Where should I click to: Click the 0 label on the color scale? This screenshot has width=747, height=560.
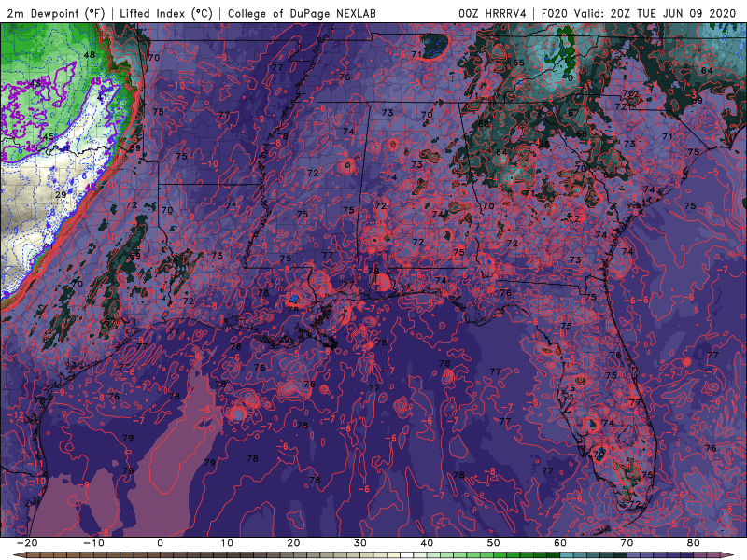coord(160,543)
